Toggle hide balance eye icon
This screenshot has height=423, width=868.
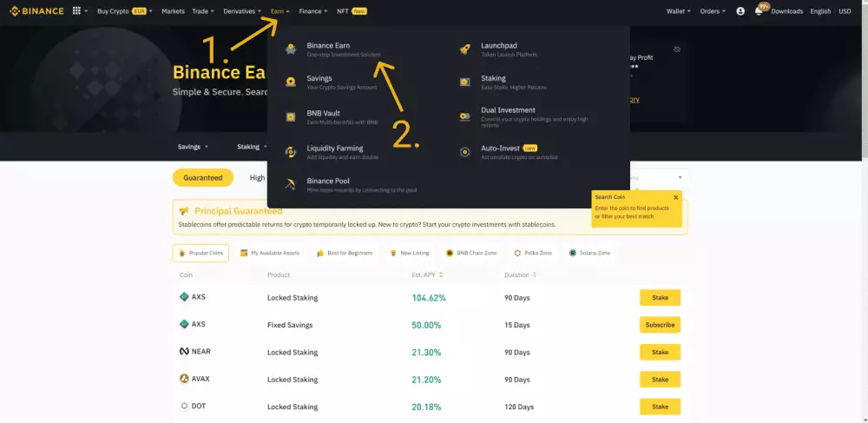click(677, 50)
